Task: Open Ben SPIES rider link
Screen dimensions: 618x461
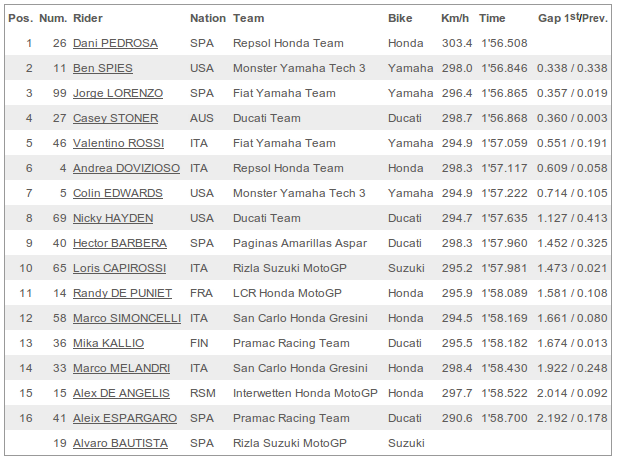Action: [103, 68]
